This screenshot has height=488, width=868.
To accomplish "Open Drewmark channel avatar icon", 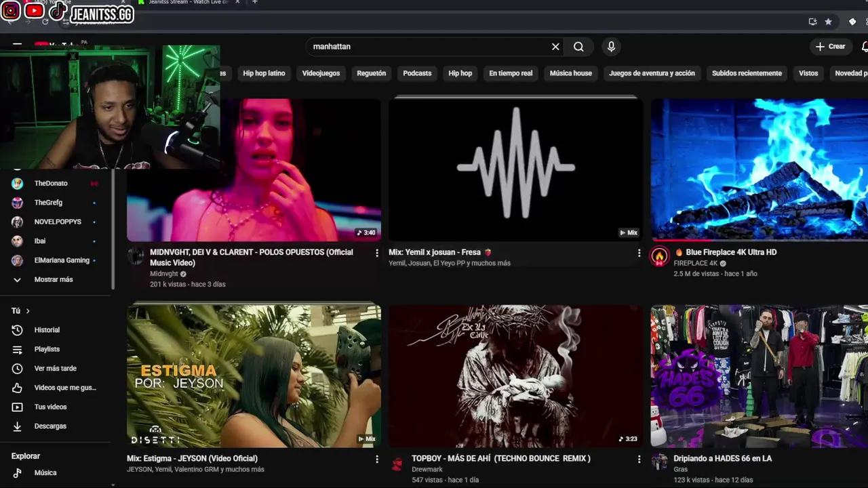I will (x=398, y=462).
